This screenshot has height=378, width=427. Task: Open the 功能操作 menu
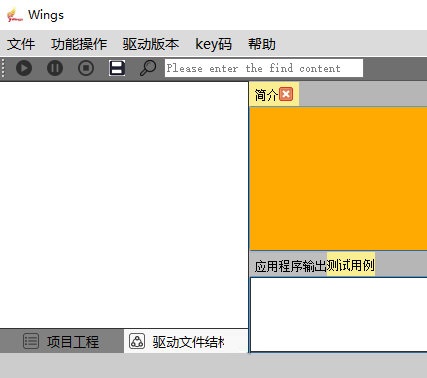(79, 44)
